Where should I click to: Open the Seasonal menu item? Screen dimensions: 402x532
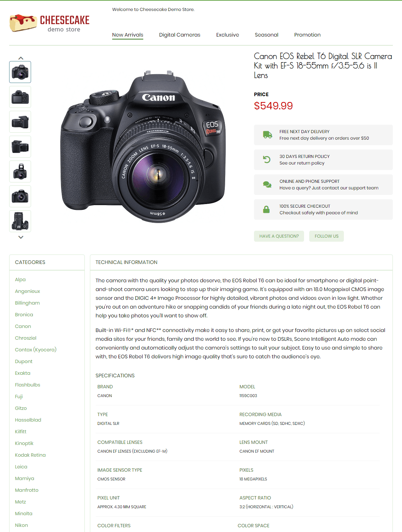pyautogui.click(x=266, y=35)
